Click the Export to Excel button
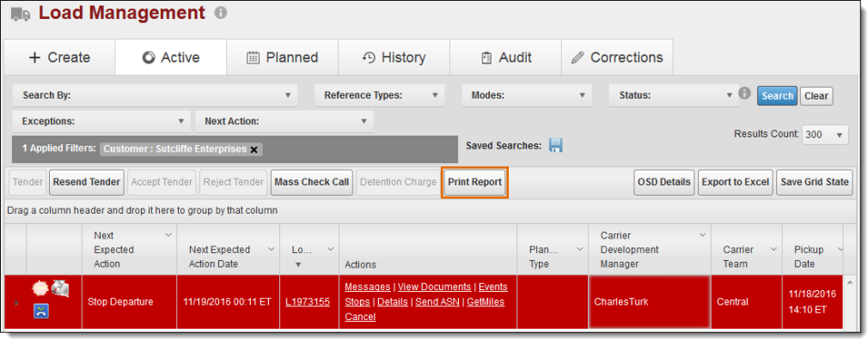868x339 pixels. click(x=735, y=182)
